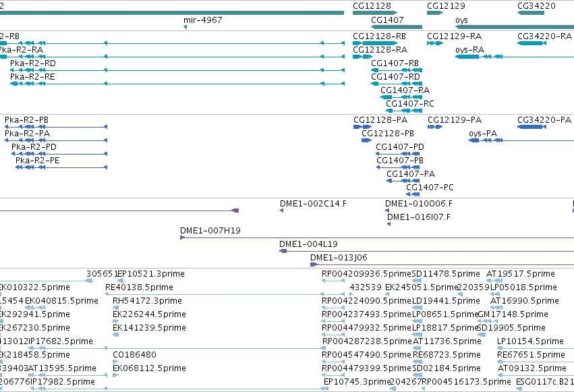The height and width of the screenshot is (392, 574).
Task: Select the DME1-007H19 clone label
Action: (x=210, y=231)
